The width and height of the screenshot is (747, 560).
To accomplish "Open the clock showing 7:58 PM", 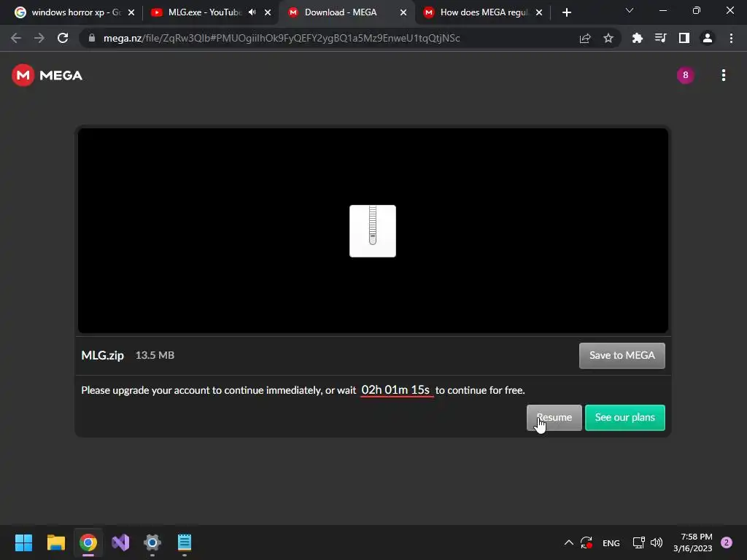I will [x=693, y=542].
